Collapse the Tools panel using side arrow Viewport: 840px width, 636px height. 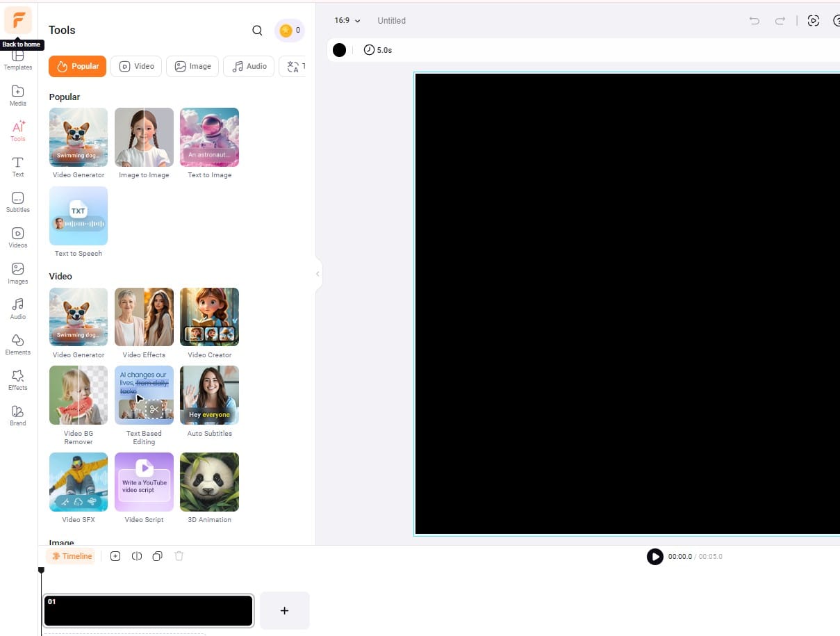[x=318, y=274]
